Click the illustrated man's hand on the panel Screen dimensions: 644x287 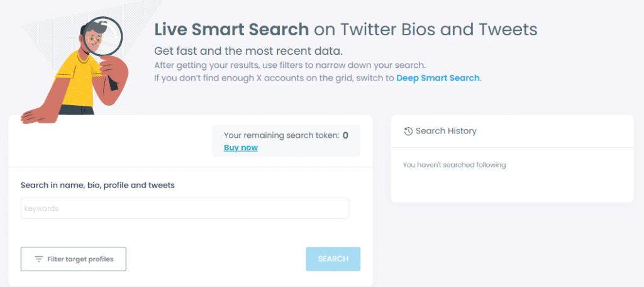(x=39, y=115)
